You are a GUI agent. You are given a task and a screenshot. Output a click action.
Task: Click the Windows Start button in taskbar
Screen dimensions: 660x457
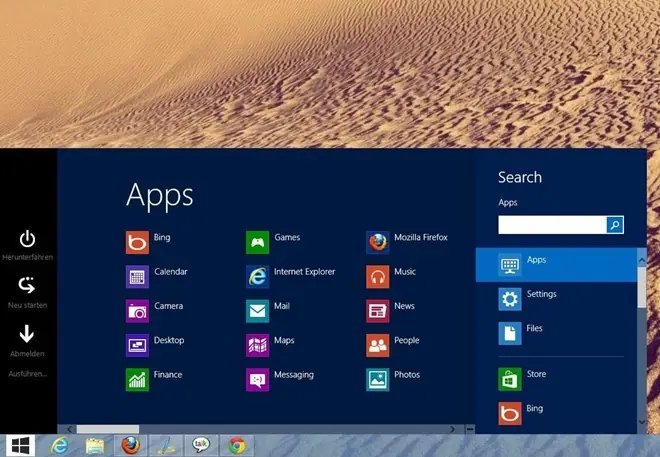point(19,445)
